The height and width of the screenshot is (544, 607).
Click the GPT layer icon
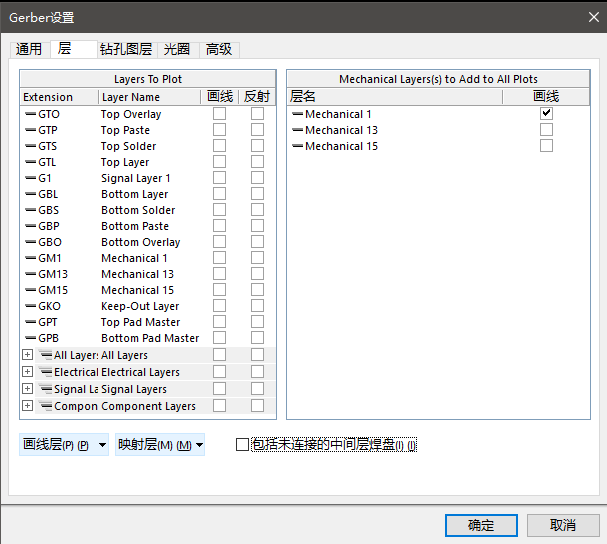(31, 322)
